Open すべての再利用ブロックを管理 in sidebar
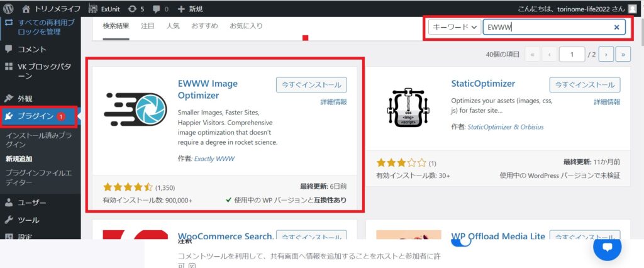 click(x=40, y=27)
